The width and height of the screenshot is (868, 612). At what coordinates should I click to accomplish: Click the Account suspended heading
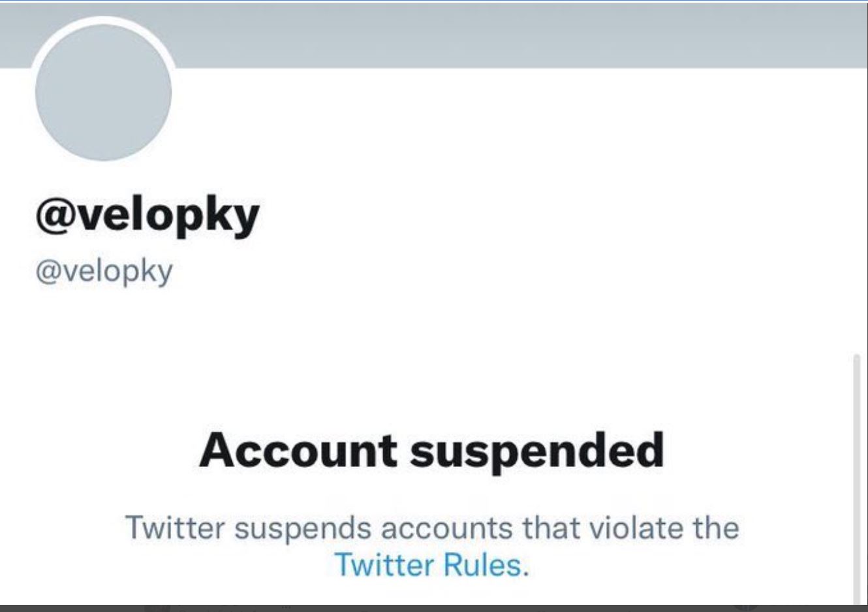[x=433, y=451]
